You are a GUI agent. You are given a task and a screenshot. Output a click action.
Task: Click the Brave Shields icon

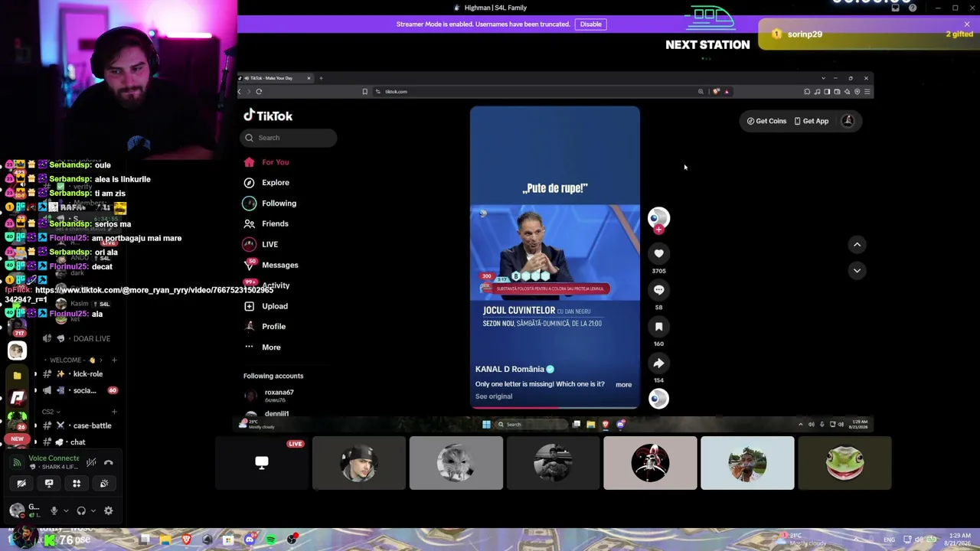coord(716,92)
